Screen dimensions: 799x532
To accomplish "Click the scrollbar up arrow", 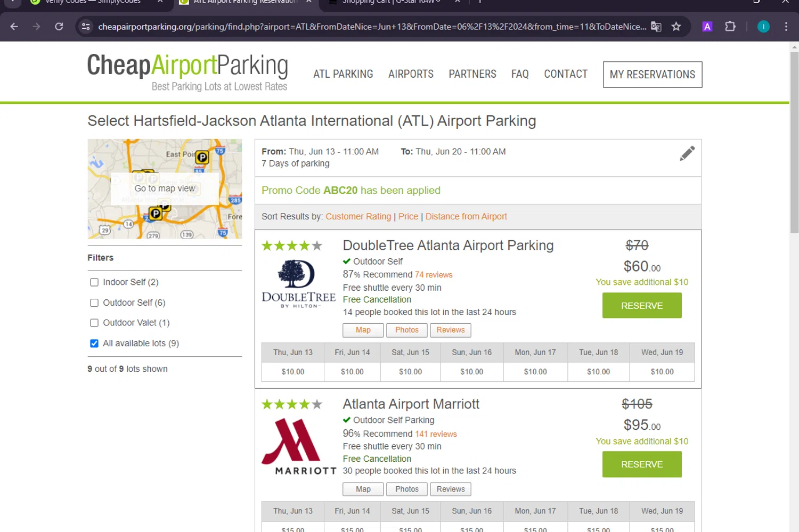I will pos(794,47).
